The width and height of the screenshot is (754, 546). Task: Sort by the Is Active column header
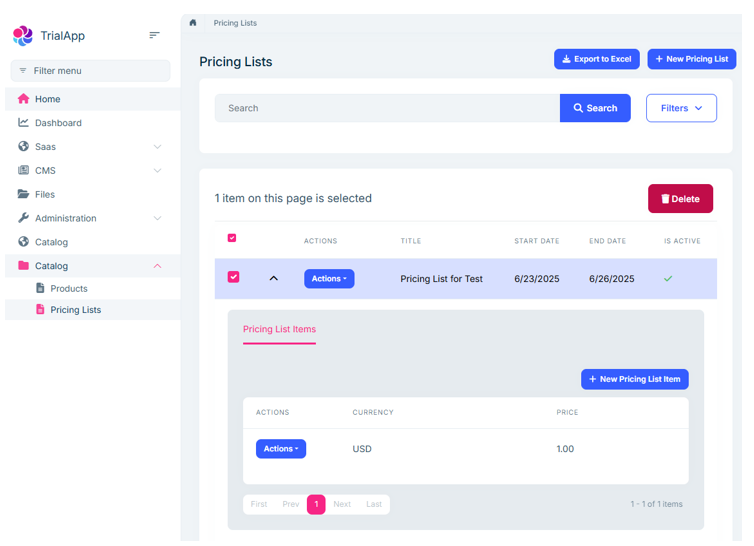click(682, 241)
